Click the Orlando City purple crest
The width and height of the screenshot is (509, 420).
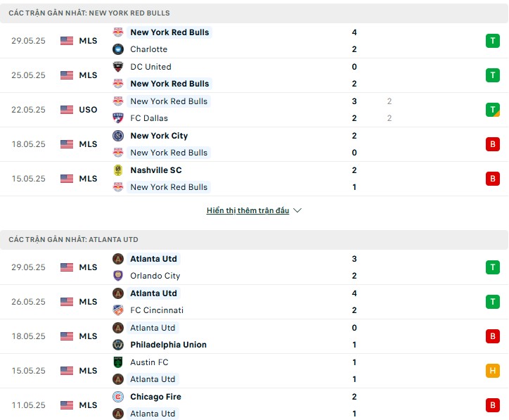point(118,276)
